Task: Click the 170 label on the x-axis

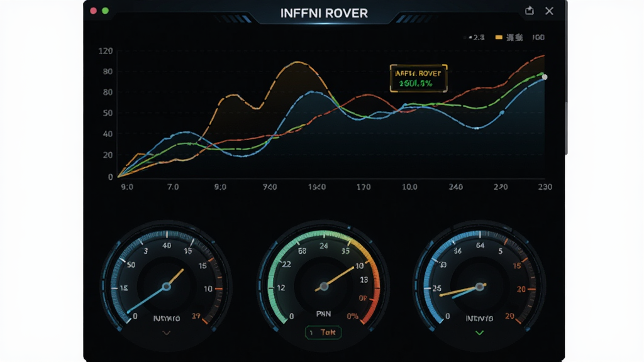Action: point(364,187)
